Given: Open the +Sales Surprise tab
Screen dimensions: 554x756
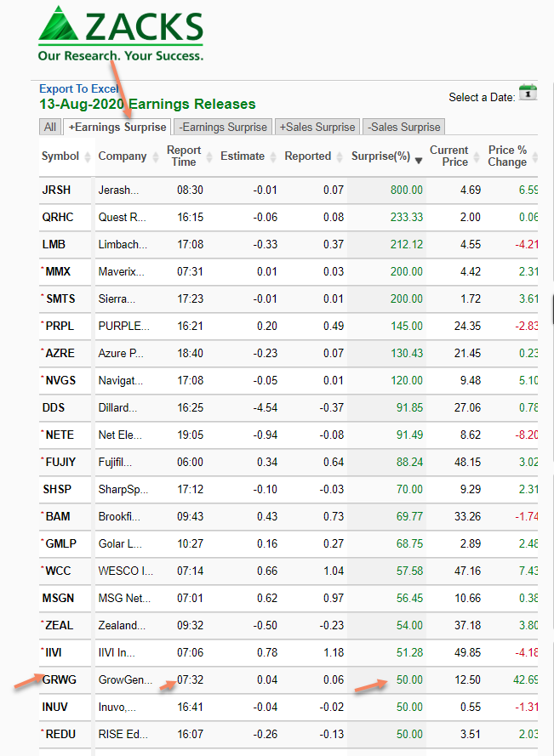Looking at the screenshot, I should 317,127.
